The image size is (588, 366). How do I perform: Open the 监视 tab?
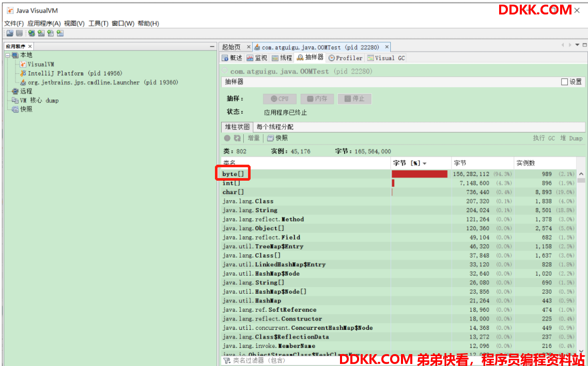[x=257, y=58]
